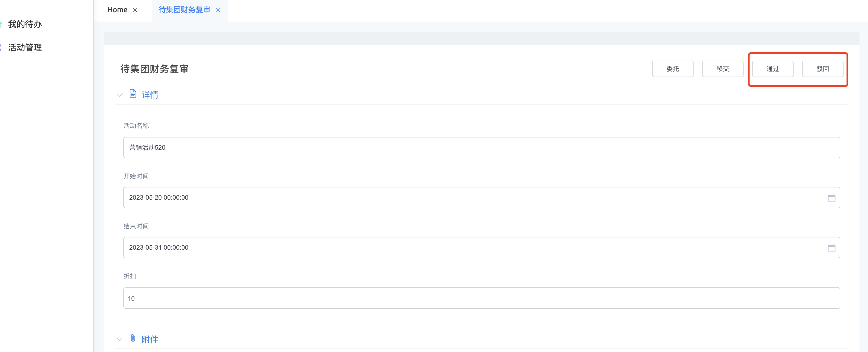This screenshot has width=868, height=352.
Task: Open the start time calendar icon
Action: tap(831, 198)
